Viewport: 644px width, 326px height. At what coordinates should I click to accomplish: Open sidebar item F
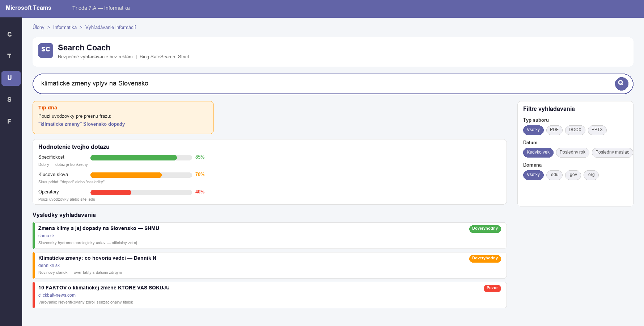pyautogui.click(x=9, y=121)
